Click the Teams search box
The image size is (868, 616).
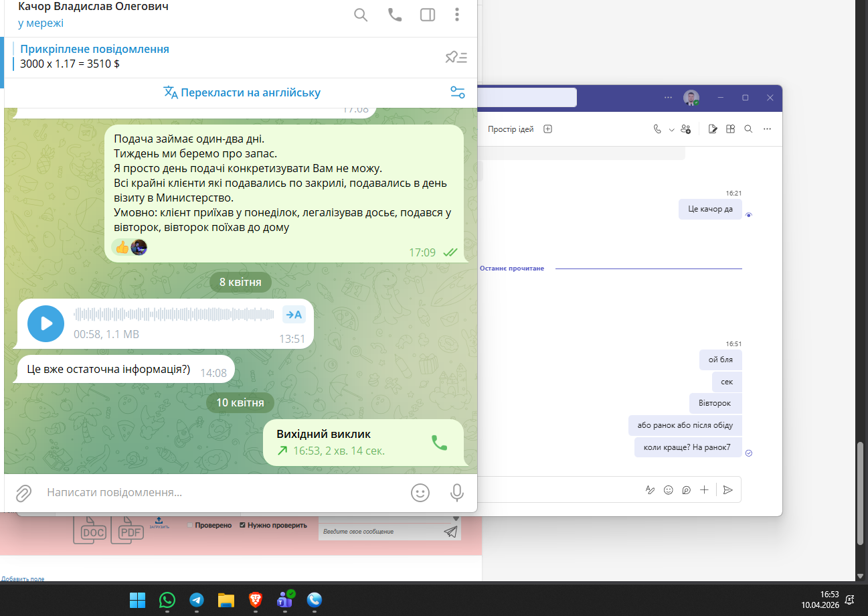tap(528, 98)
